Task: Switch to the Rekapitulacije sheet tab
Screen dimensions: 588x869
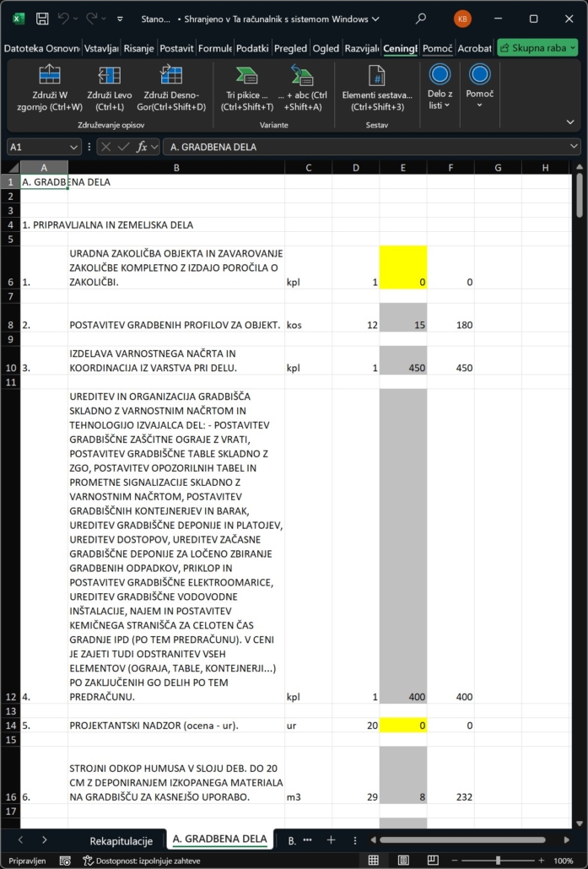Action: 121,840
